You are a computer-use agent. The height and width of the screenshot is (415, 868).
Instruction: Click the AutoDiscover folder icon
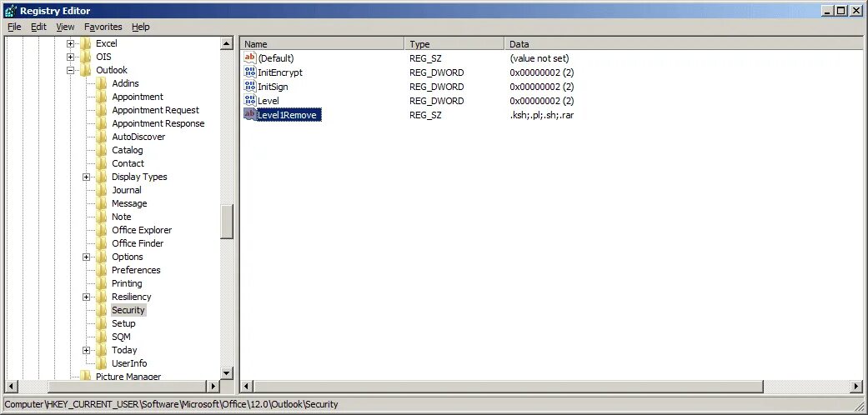pyautogui.click(x=102, y=137)
